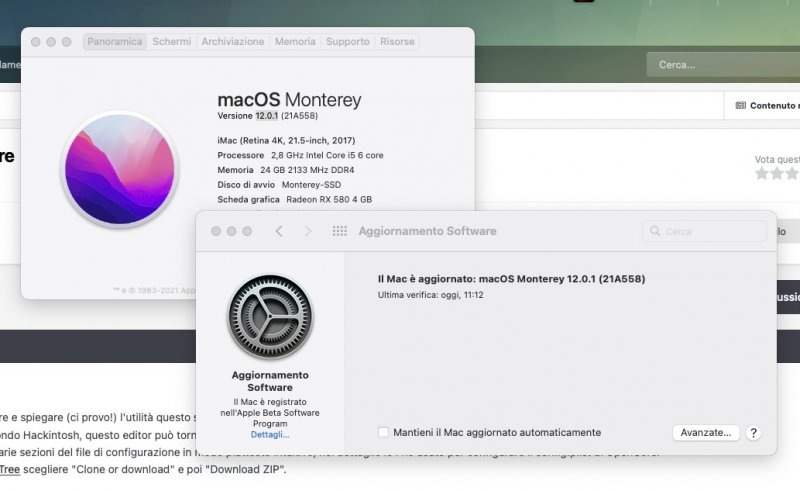The image size is (800, 491).
Task: Open the Avanzate... options
Action: point(706,432)
